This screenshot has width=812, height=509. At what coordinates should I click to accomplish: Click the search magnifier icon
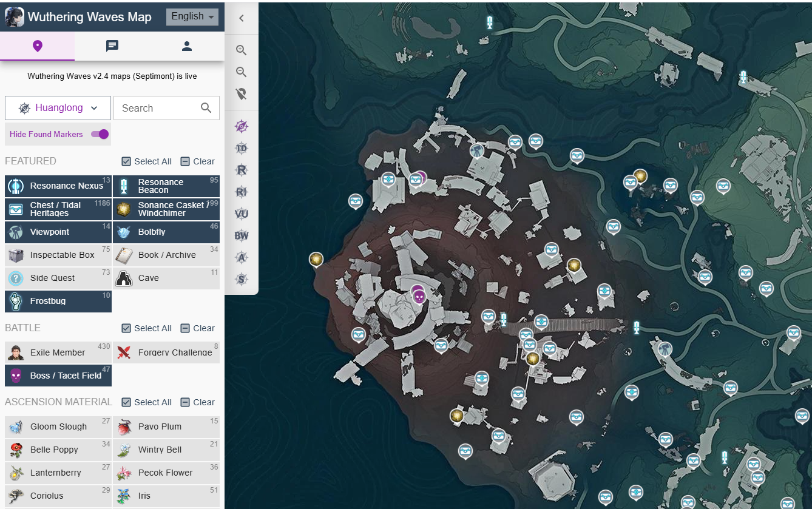206,108
